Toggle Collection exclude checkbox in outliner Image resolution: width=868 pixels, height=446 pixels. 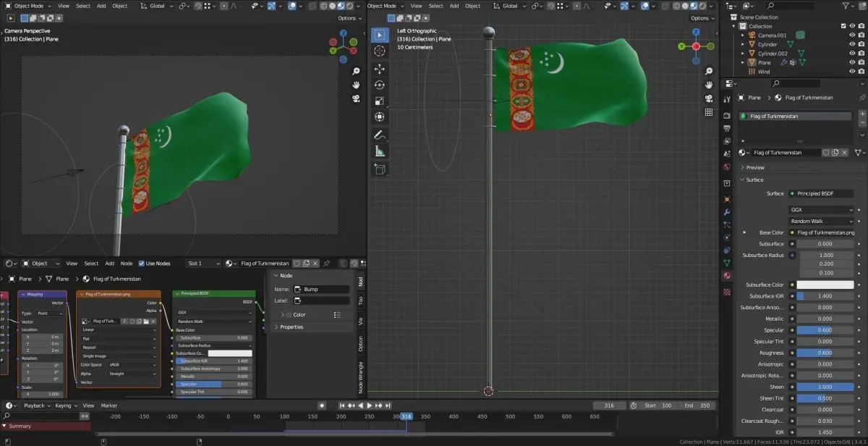(843, 26)
